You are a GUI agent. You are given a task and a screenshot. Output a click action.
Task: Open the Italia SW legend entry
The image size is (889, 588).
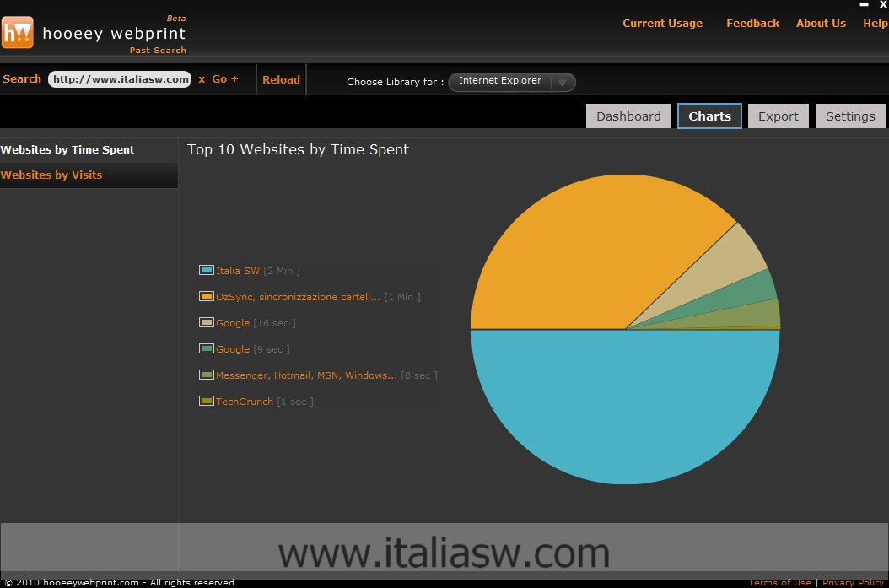click(238, 271)
